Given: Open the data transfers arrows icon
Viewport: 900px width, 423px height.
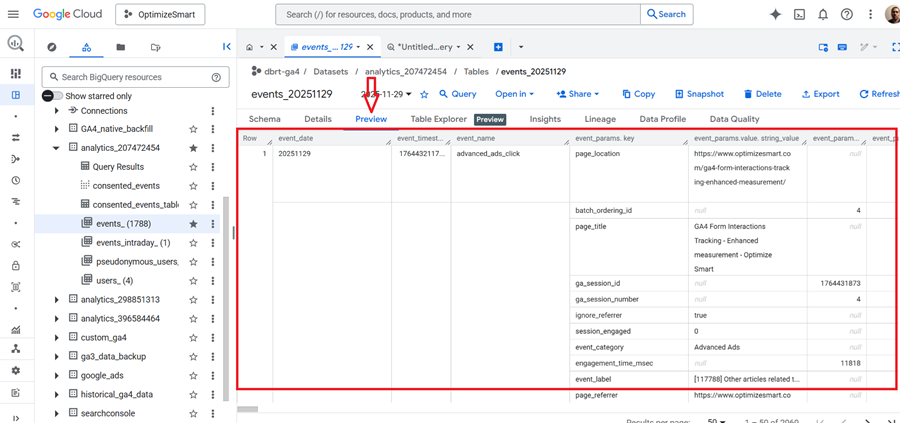Looking at the screenshot, I should [16, 137].
